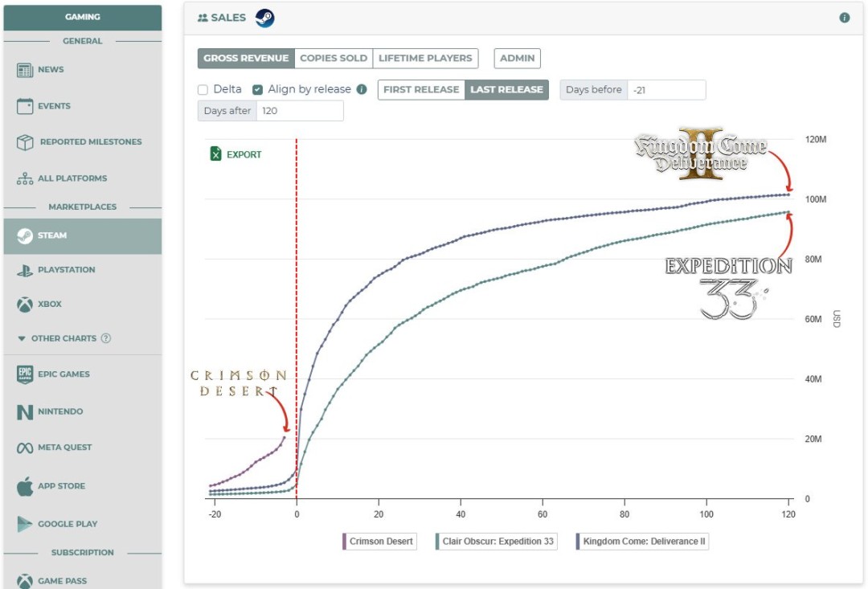Click Kingdom Come: Deliverance II legend color swatch
Screen dimensions: 868x589
(579, 542)
